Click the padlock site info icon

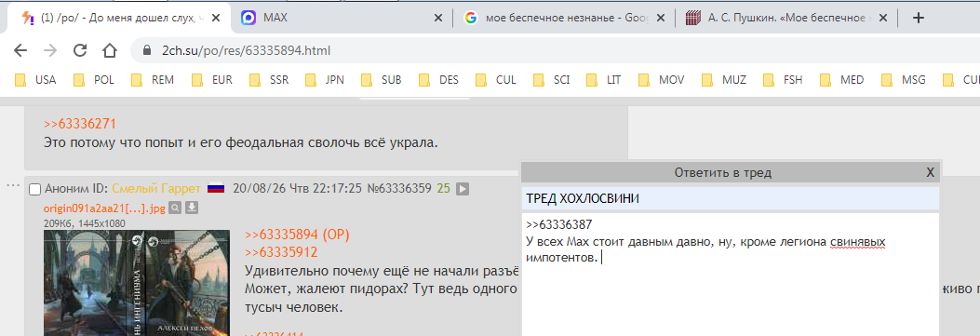pos(147,50)
